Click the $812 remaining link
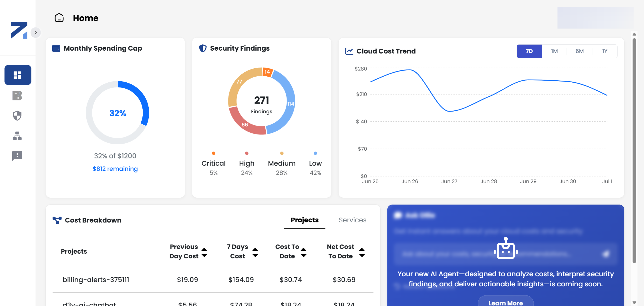 tap(115, 168)
